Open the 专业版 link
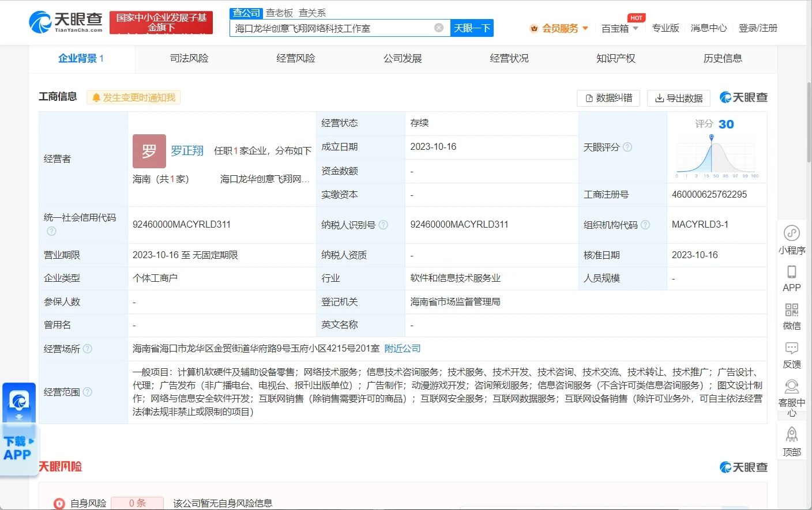The width and height of the screenshot is (812, 510). tap(666, 28)
